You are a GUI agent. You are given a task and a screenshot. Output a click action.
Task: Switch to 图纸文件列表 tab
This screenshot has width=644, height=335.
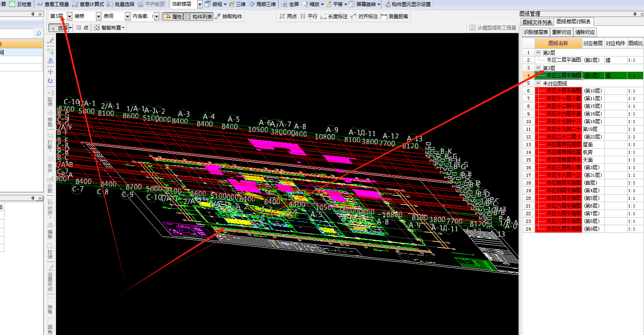[x=537, y=22]
